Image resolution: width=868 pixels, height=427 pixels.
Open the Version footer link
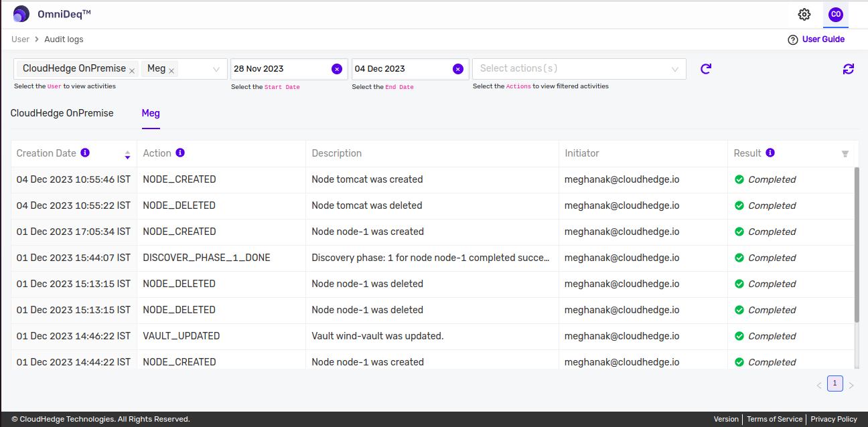click(x=726, y=419)
